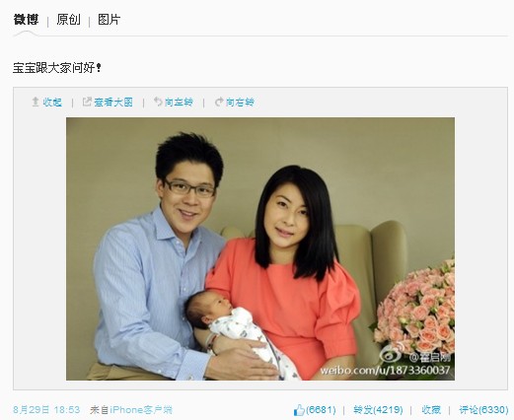Like the post showing 6681 likes
This screenshot has width=514, height=420.
(315, 410)
